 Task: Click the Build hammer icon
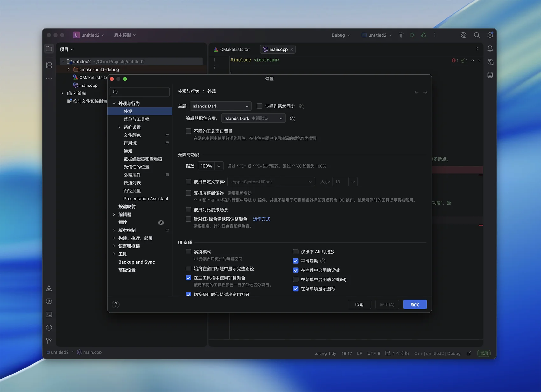coord(401,35)
